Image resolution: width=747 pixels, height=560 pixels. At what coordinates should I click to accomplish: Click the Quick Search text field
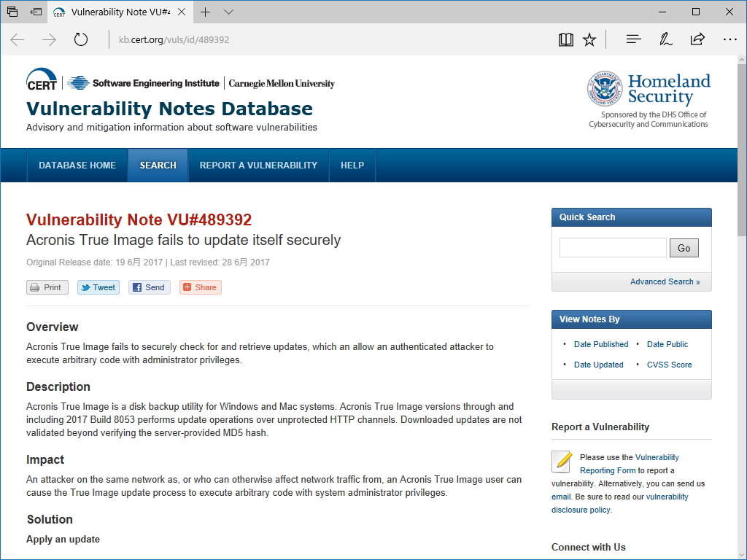pyautogui.click(x=613, y=248)
